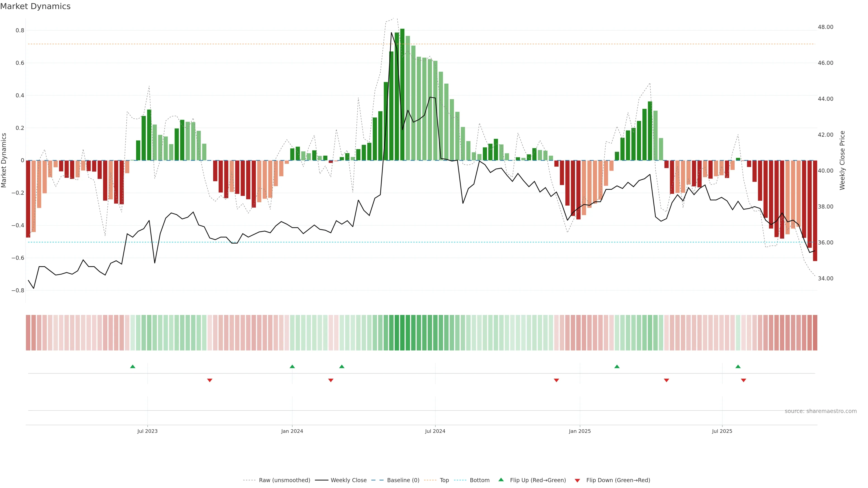Click the last red flip-down marker after Jul 2025
868x488 pixels.
743,380
